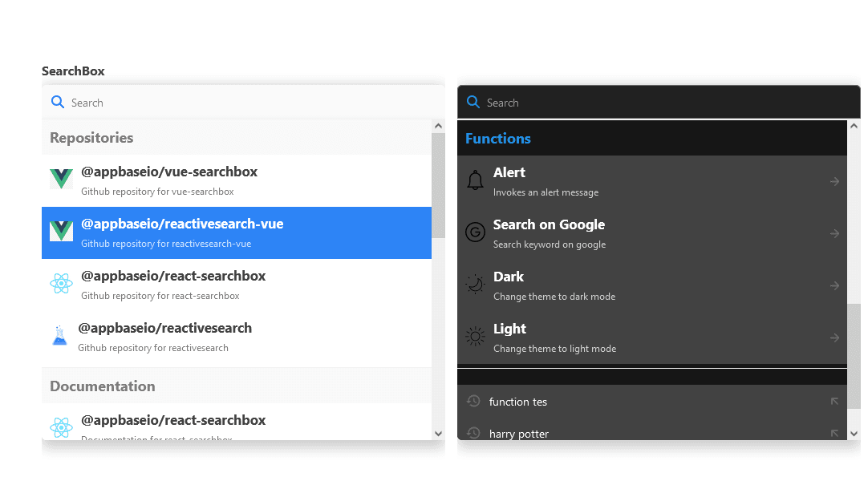
Task: Click the Google G icon beside Search on Google
Action: click(x=475, y=232)
